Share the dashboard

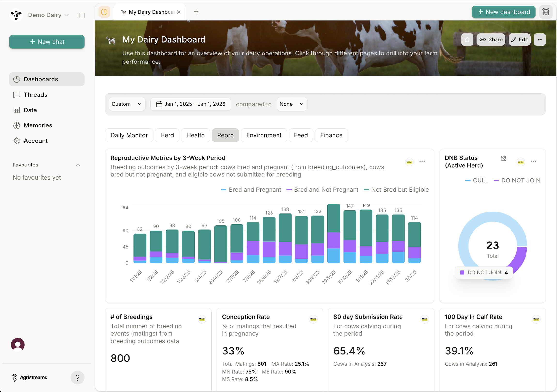(x=491, y=39)
